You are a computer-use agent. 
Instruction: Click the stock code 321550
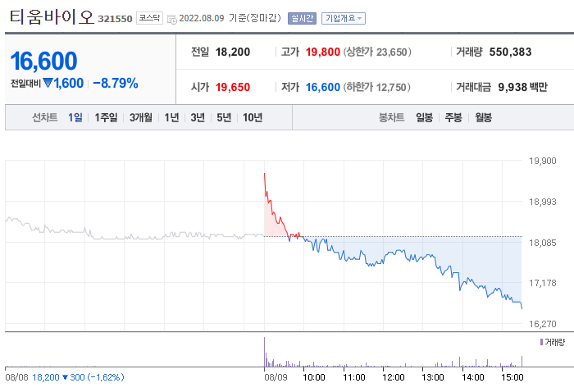(115, 19)
